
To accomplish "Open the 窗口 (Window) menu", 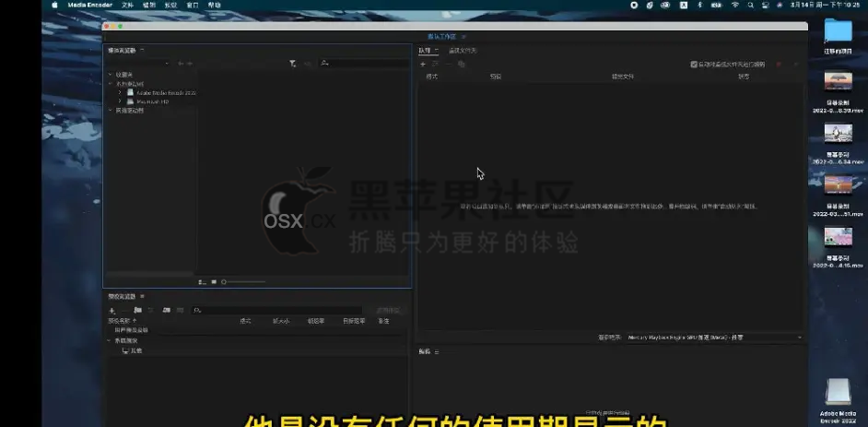I will click(x=193, y=5).
